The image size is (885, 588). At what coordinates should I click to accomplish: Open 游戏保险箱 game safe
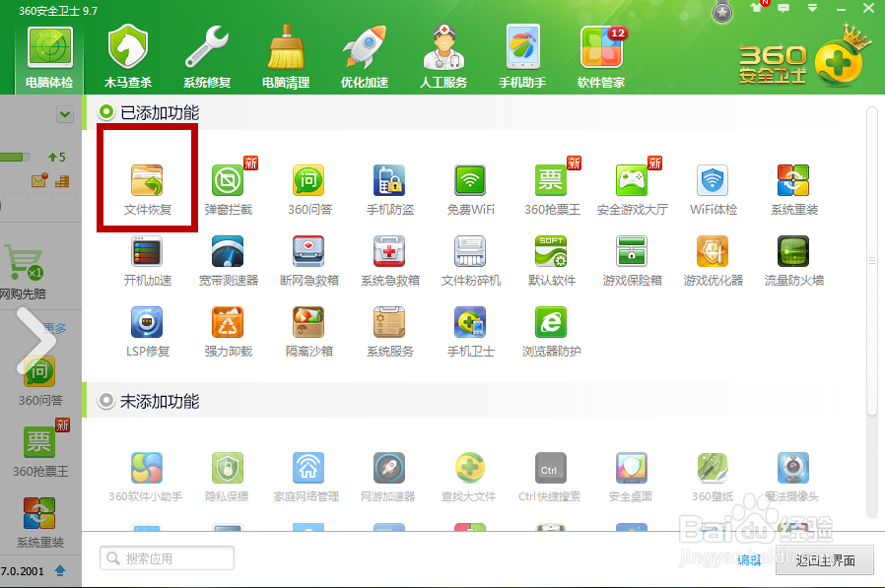click(632, 261)
